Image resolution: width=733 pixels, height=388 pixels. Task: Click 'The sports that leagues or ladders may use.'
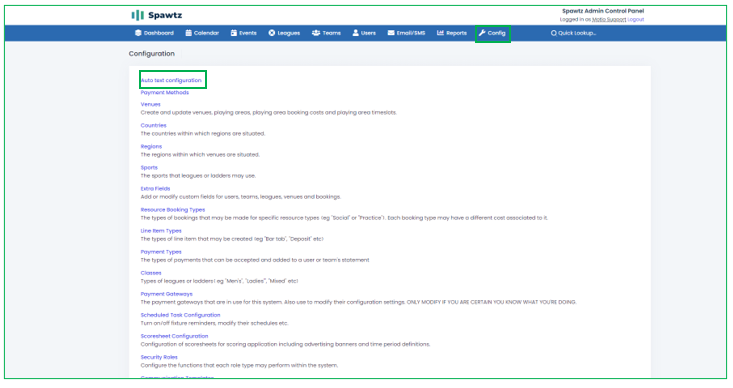point(198,176)
